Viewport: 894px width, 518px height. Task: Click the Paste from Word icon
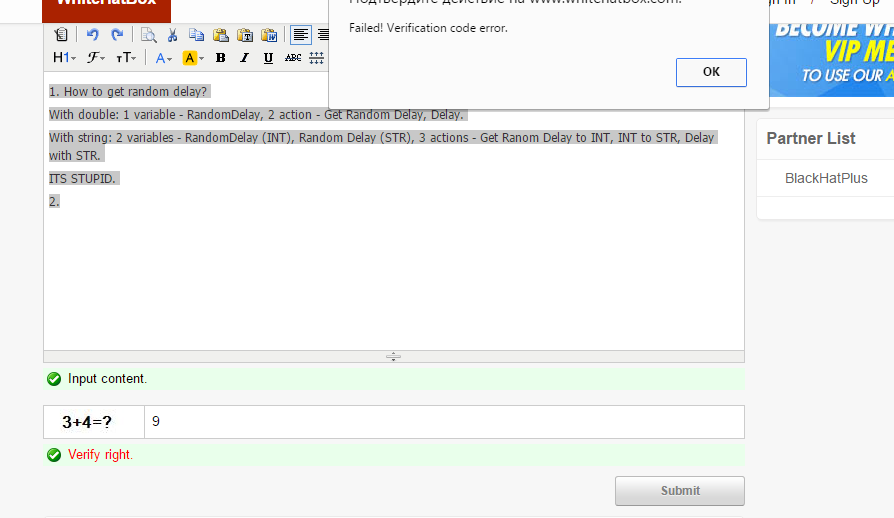pyautogui.click(x=268, y=35)
